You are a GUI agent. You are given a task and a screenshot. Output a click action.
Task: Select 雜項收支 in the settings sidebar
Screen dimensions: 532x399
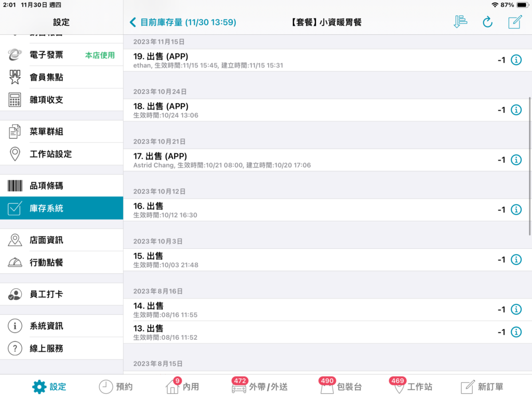coord(61,100)
